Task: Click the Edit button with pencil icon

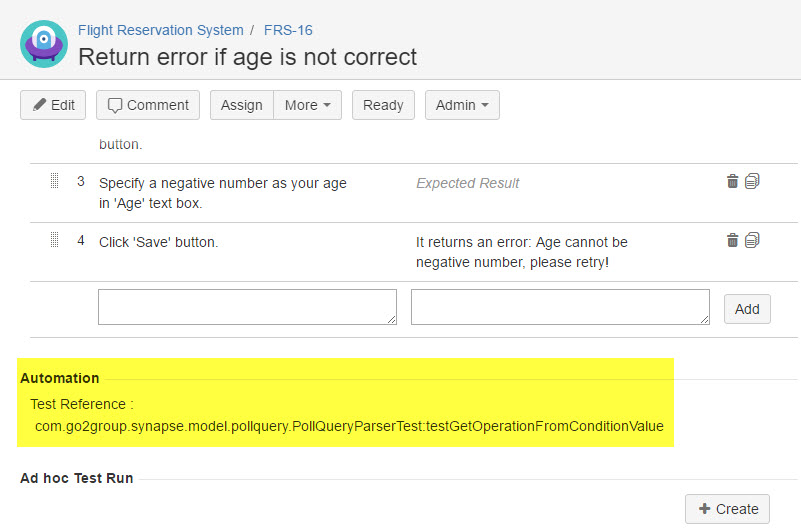Action: point(53,105)
